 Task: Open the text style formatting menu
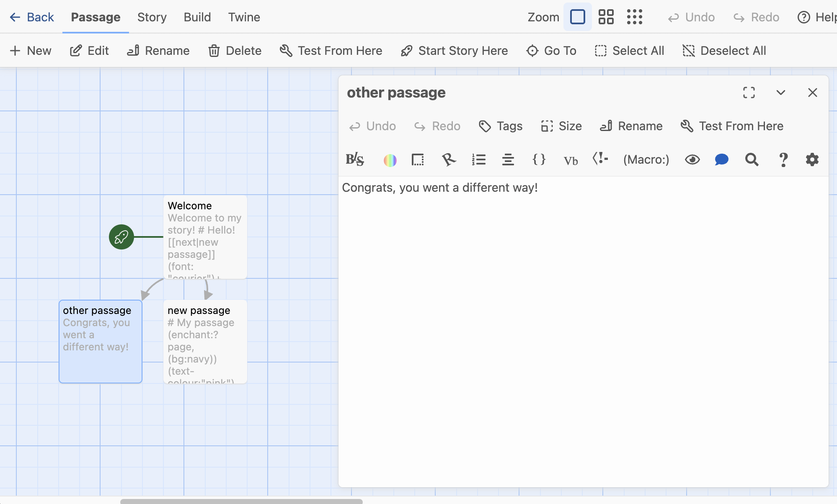click(354, 159)
